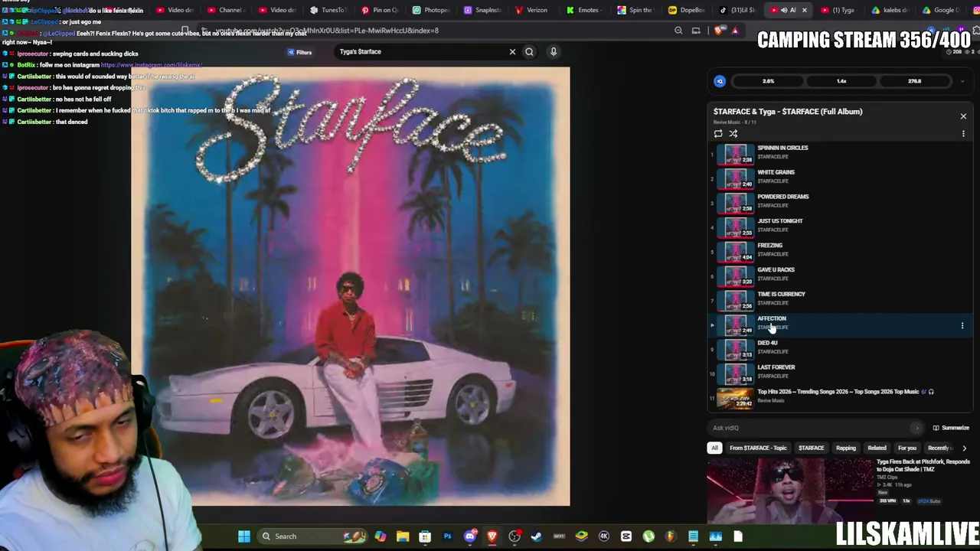Expand the vidIQ stats bar chevron
The width and height of the screenshot is (980, 551).
(x=962, y=81)
